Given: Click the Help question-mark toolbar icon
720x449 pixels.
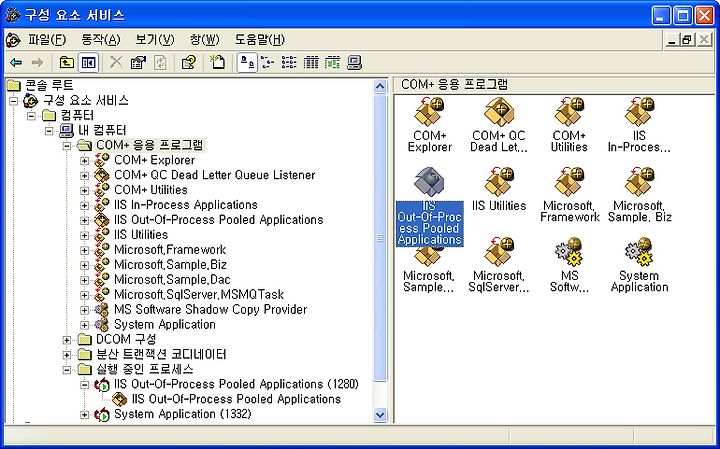Looking at the screenshot, I should [x=188, y=62].
